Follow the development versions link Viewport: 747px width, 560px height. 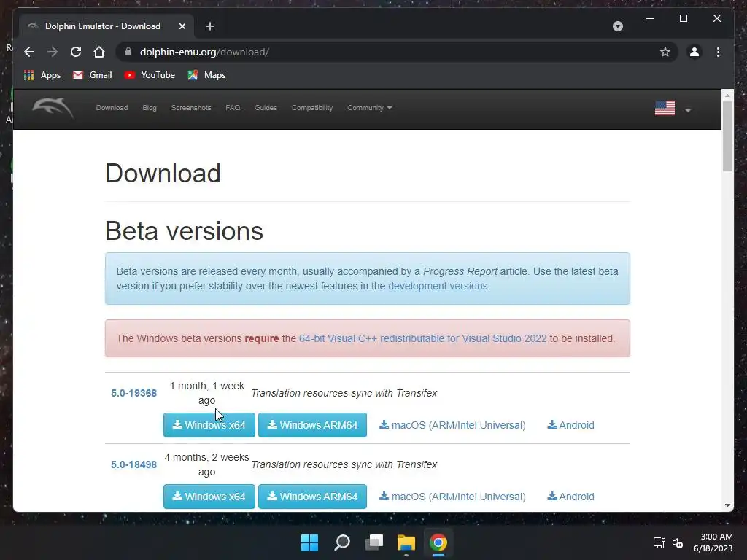tap(438, 286)
